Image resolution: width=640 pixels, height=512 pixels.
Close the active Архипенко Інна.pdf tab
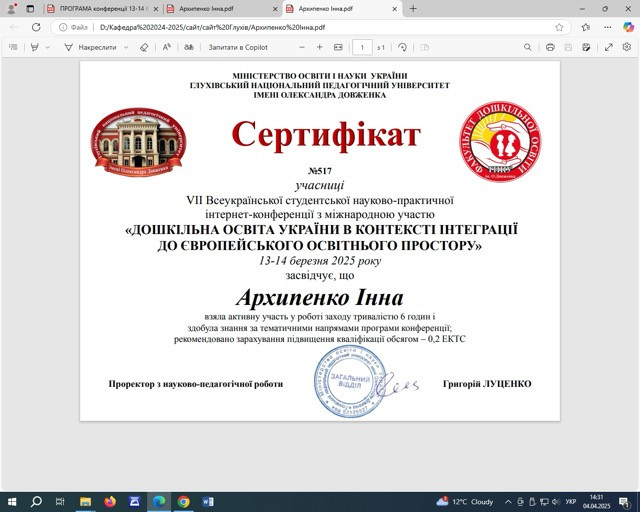pos(395,9)
